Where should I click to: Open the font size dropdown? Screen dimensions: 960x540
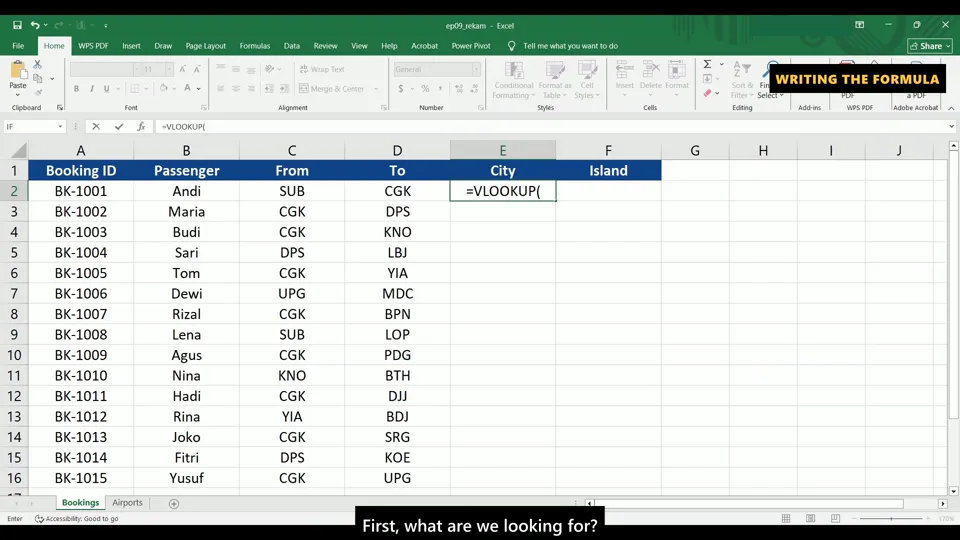pos(170,69)
